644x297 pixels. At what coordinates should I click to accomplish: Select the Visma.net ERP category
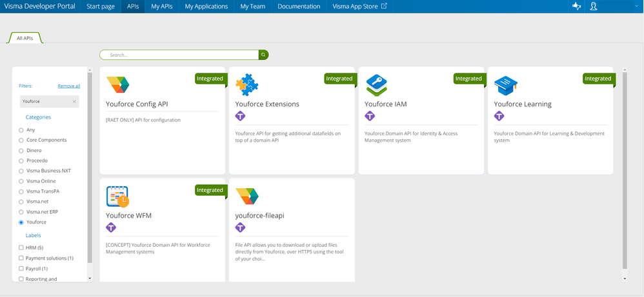pos(21,212)
